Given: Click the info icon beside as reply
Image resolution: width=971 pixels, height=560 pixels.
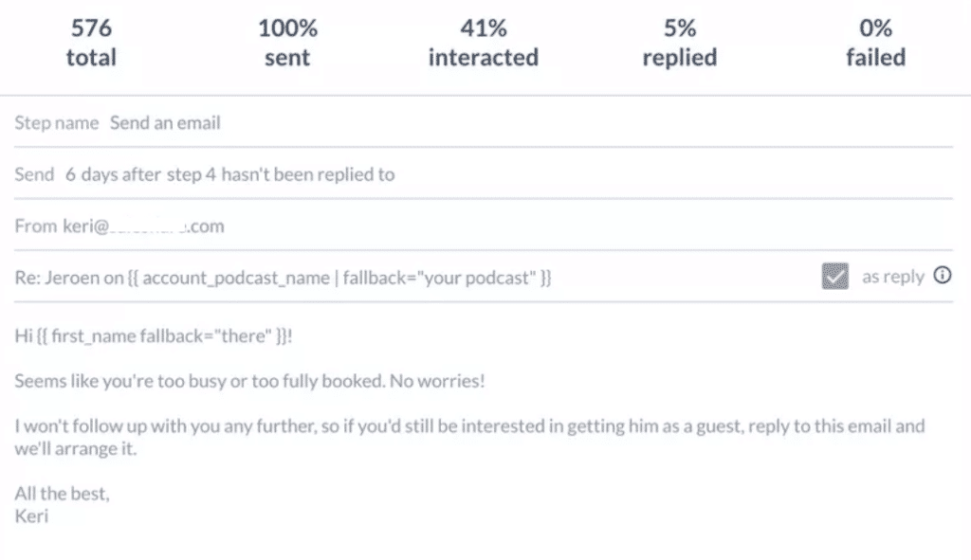Looking at the screenshot, I should (942, 276).
